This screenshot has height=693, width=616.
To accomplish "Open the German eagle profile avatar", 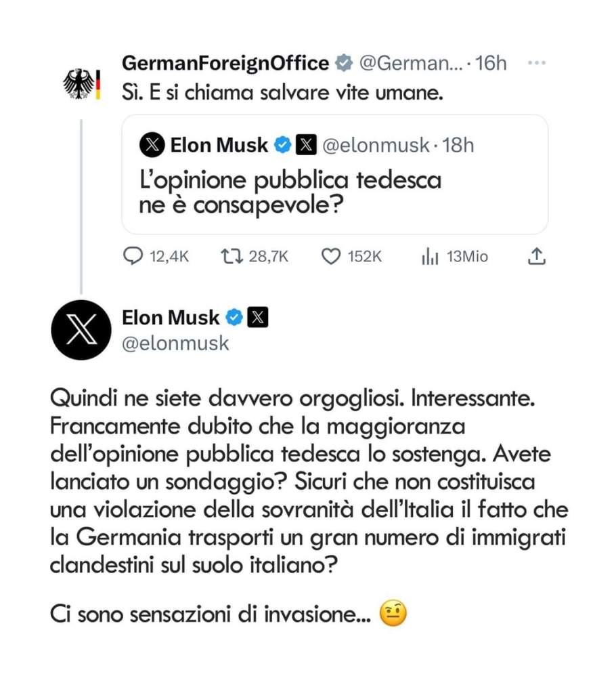I will point(81,83).
